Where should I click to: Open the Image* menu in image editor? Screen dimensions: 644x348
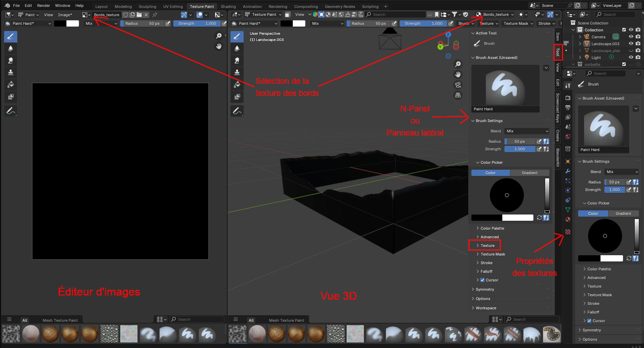pyautogui.click(x=65, y=15)
